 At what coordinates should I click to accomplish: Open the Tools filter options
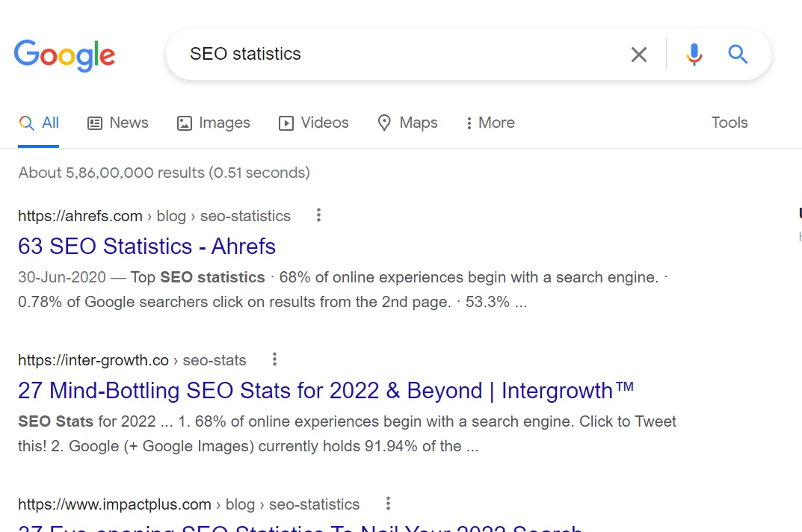tap(729, 123)
